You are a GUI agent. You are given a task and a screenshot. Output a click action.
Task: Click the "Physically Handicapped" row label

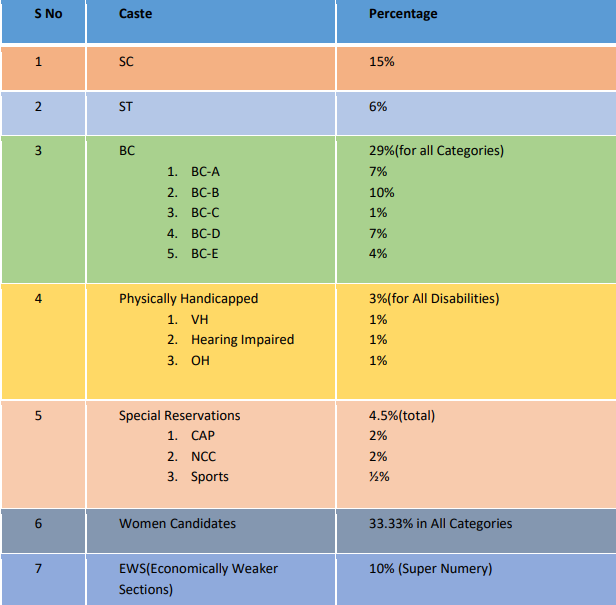click(188, 299)
